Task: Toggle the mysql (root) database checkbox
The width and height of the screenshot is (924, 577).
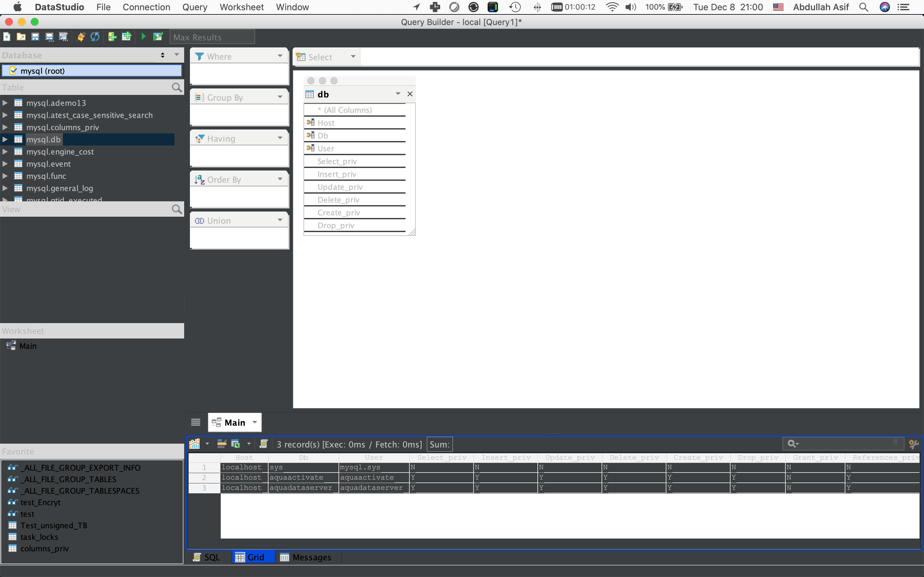Action: (13, 71)
